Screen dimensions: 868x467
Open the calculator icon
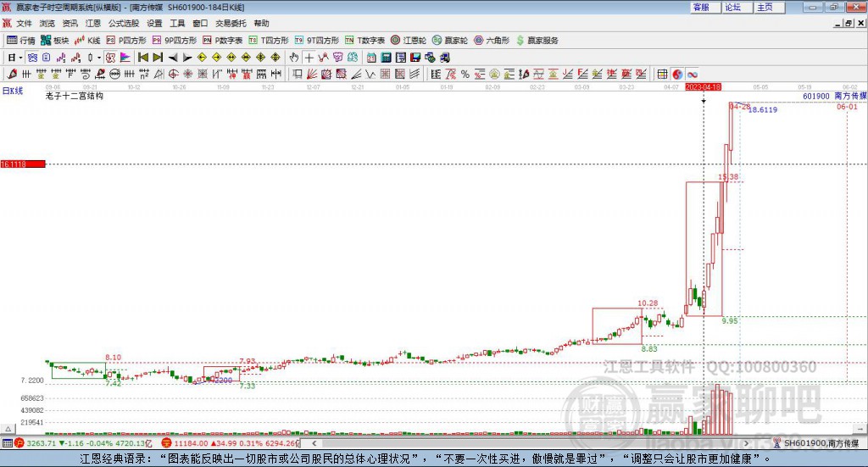pos(386,58)
